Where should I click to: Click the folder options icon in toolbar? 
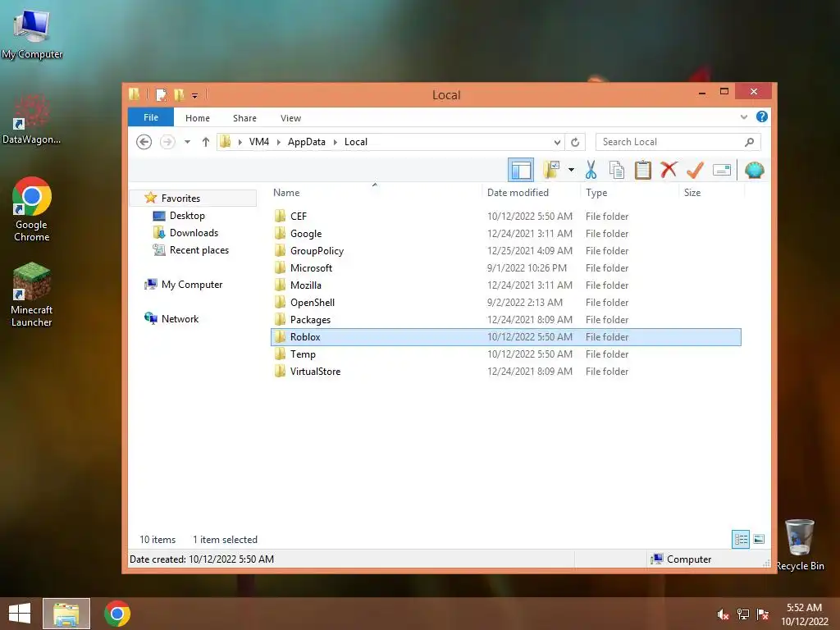[x=551, y=170]
